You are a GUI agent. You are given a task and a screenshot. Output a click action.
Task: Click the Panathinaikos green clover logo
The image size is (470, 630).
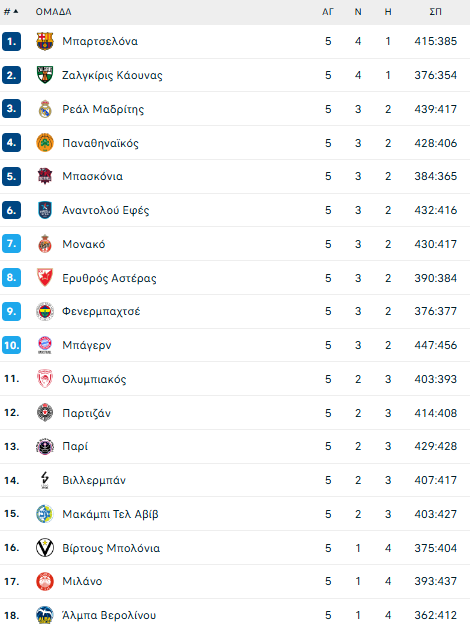point(45,143)
